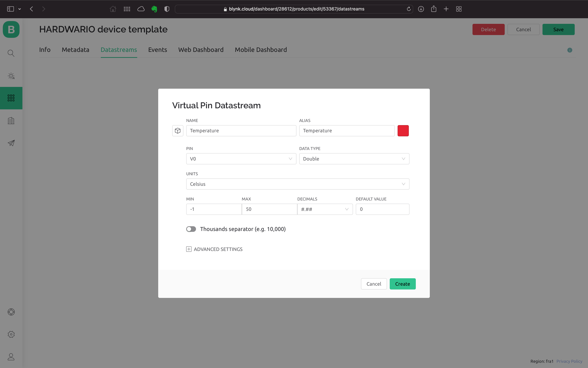Show tab overview icon

[459, 9]
